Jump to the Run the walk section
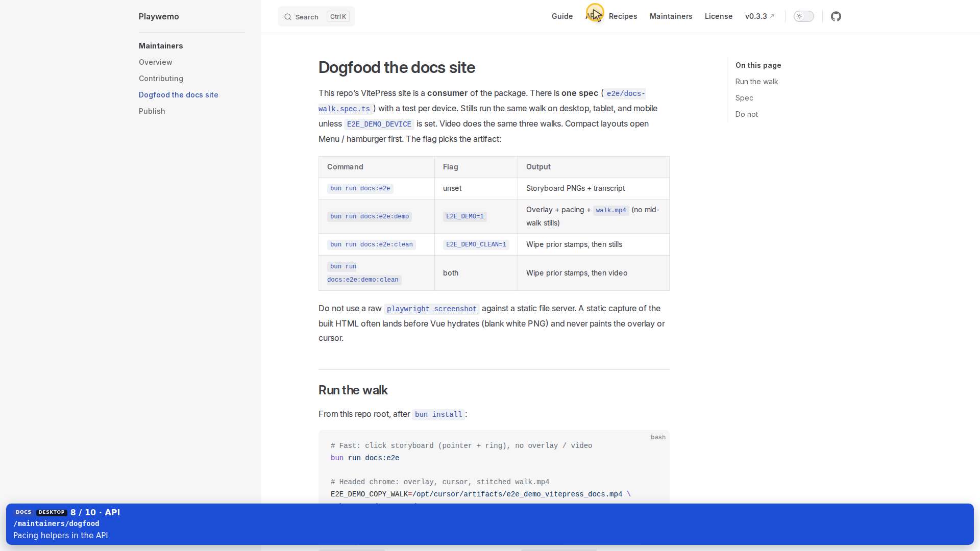Screen dimensions: 980x551 [x=756, y=82]
